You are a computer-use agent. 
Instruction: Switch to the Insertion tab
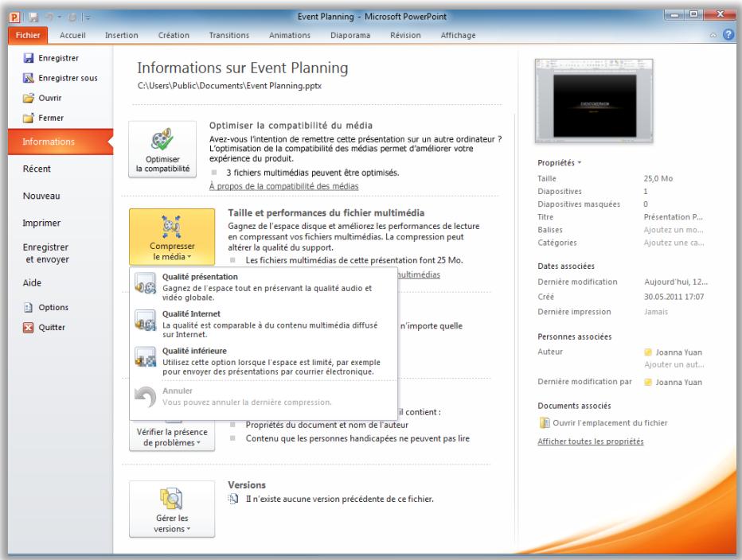point(122,35)
